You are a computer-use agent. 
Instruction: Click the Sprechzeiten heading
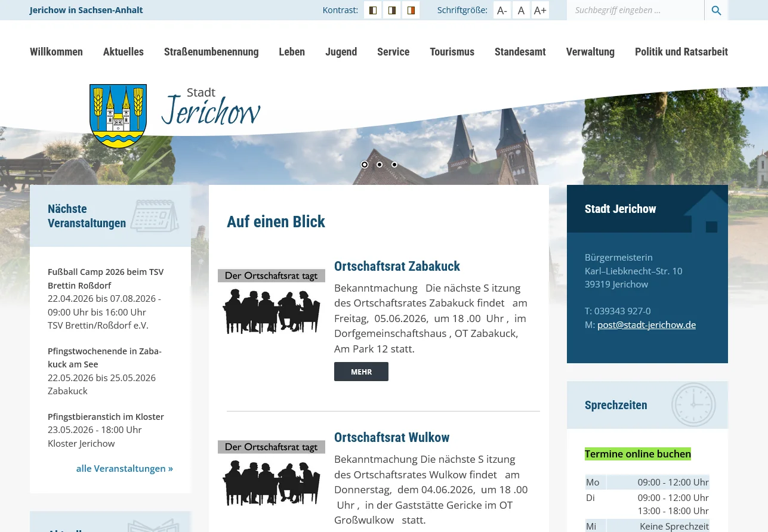(616, 405)
